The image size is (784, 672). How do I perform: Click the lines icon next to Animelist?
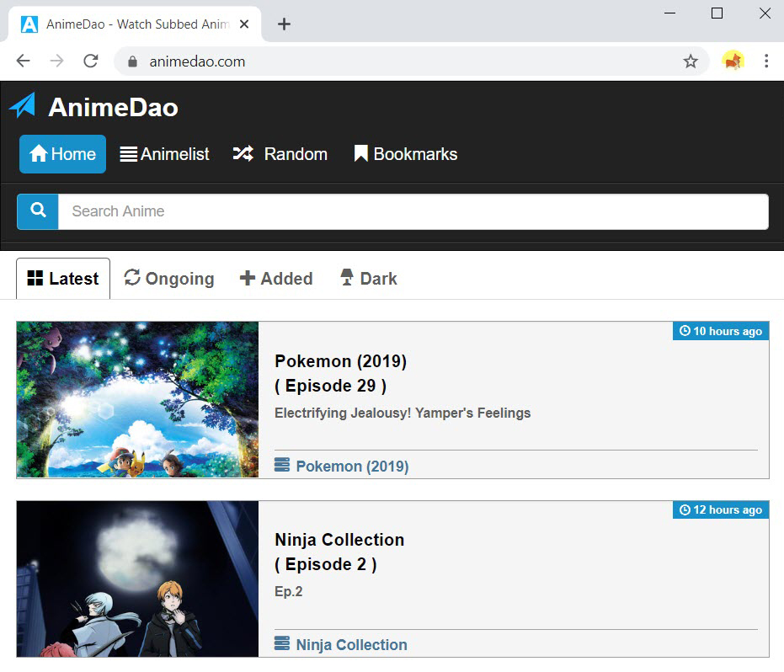pos(129,154)
